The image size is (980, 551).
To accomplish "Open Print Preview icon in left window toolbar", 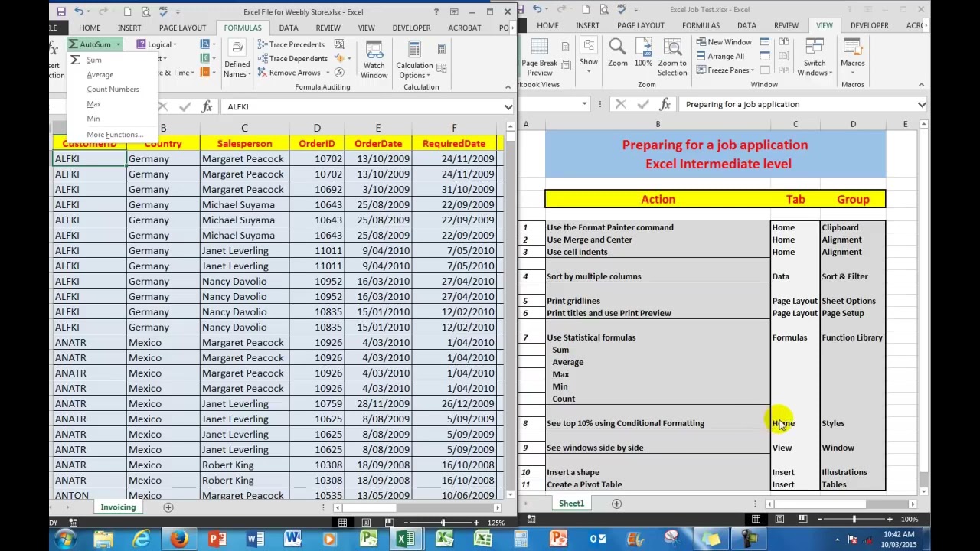I will [x=145, y=11].
